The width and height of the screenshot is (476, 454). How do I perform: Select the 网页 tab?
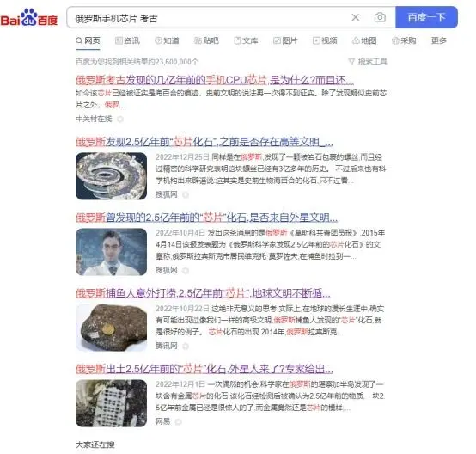coord(88,40)
